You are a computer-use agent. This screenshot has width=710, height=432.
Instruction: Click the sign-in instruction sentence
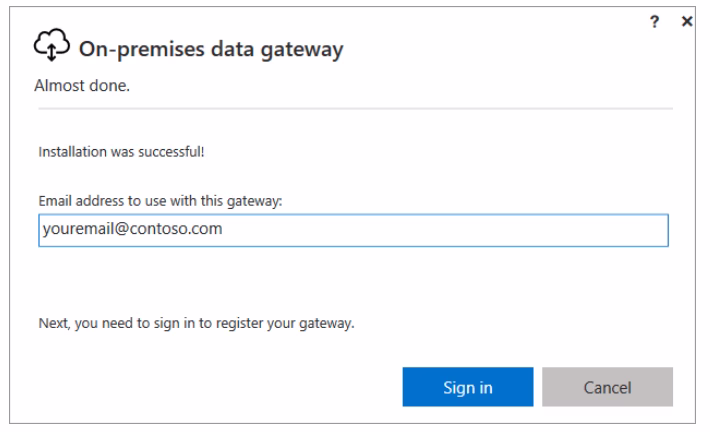click(x=197, y=323)
